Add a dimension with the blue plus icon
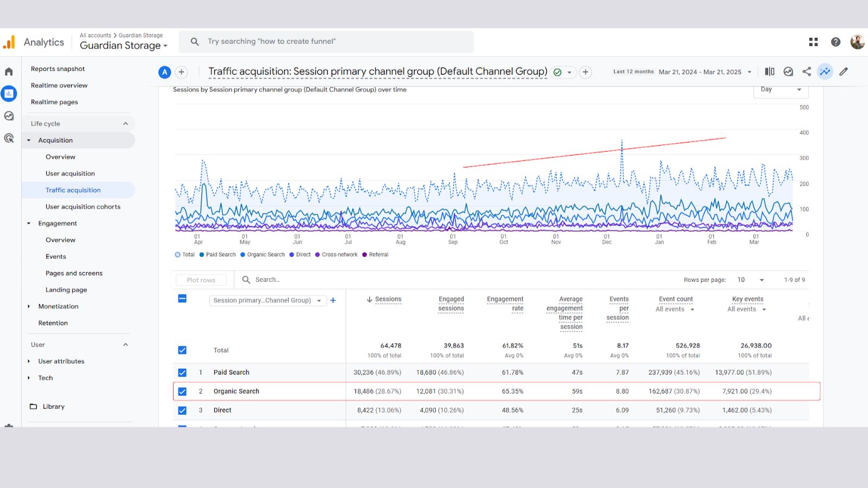The height and width of the screenshot is (488, 868). 333,300
